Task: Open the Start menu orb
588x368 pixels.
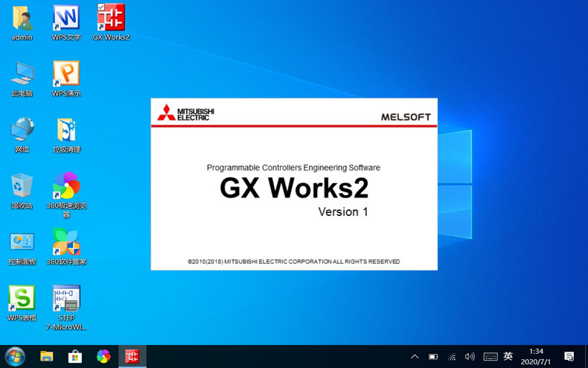Action: (x=15, y=356)
